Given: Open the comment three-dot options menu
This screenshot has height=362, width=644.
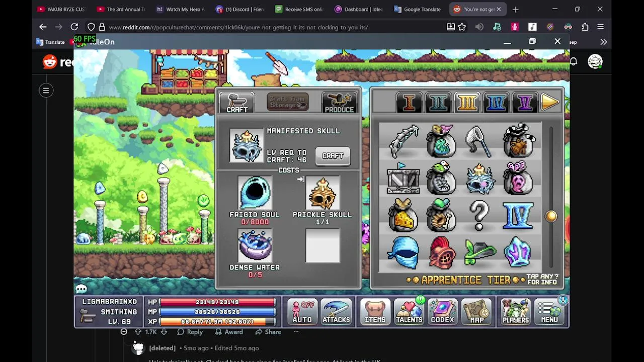Looking at the screenshot, I should (x=295, y=332).
